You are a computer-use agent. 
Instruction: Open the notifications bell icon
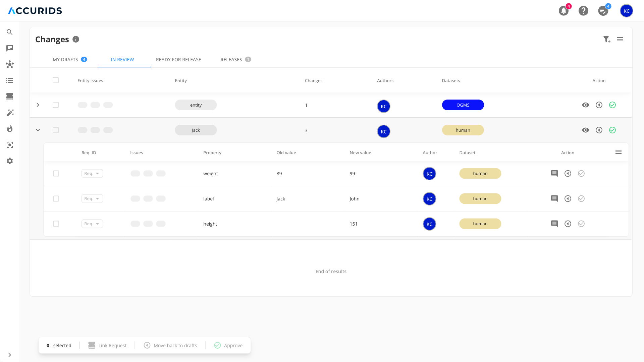pos(563,11)
